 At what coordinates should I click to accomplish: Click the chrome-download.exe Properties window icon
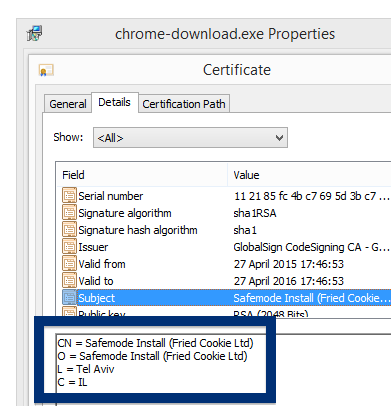[35, 33]
